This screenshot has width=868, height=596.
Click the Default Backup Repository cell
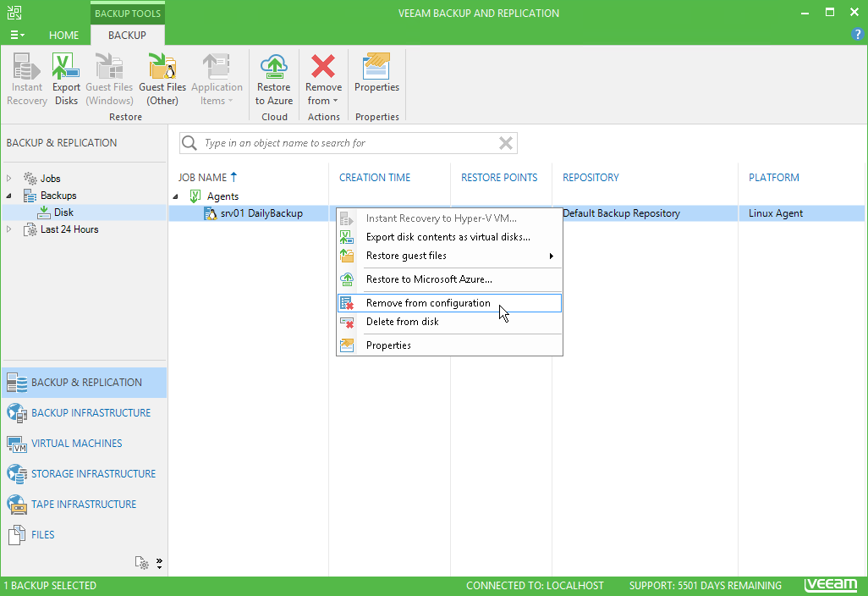pyautogui.click(x=621, y=213)
